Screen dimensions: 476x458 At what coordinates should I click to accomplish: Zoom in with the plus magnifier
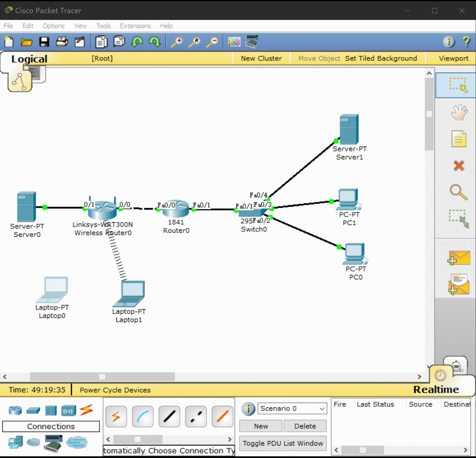[177, 42]
